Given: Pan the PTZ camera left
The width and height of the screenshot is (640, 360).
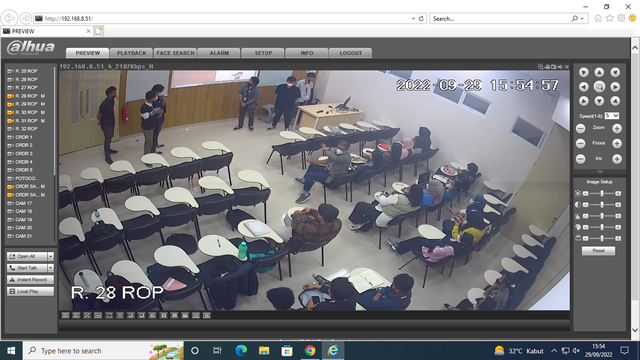Looking at the screenshot, I should click(583, 87).
